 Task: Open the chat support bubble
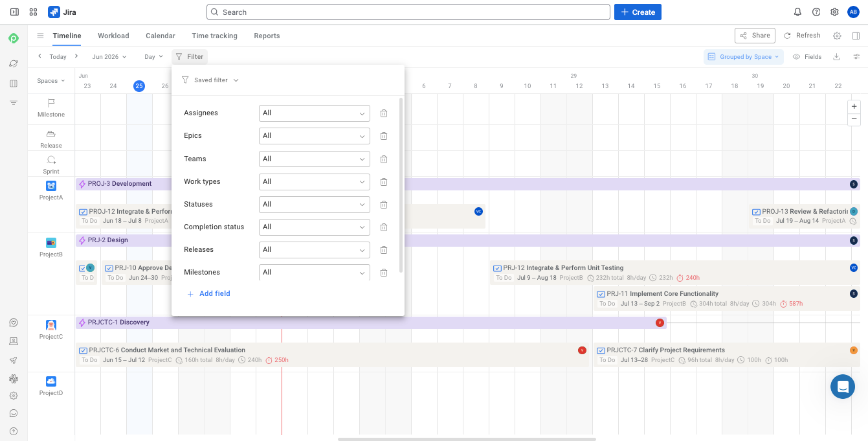coord(843,387)
